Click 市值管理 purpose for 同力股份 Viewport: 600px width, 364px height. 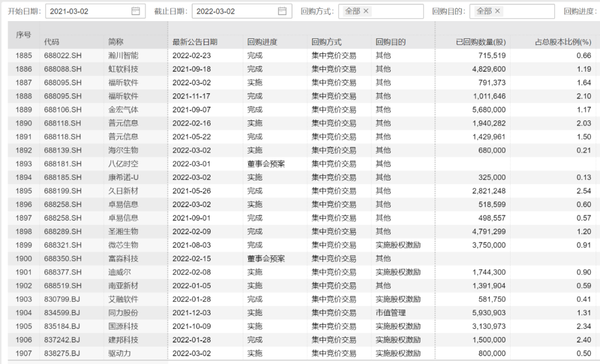click(x=391, y=313)
